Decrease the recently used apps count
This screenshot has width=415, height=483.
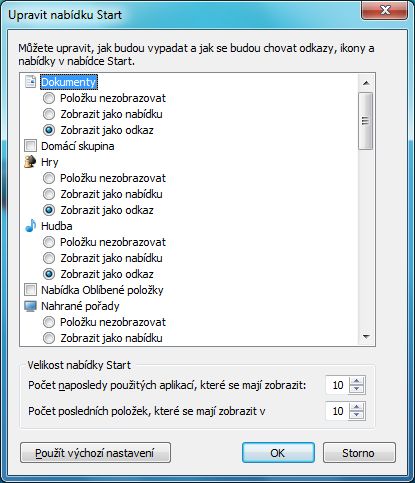coord(357,389)
